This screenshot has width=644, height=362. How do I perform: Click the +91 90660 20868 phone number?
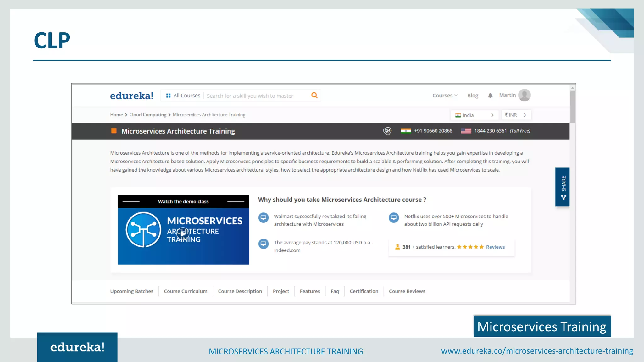[x=433, y=131]
